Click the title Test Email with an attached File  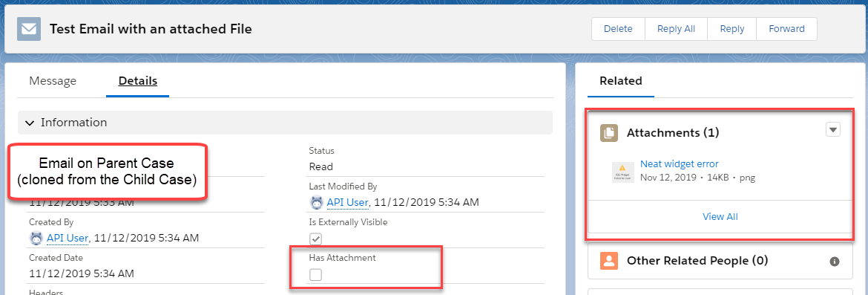pyautogui.click(x=151, y=29)
